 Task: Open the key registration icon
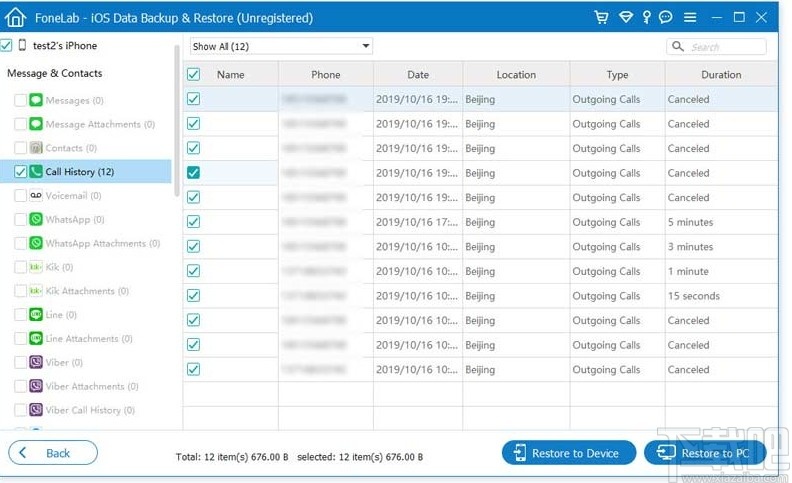tap(647, 17)
